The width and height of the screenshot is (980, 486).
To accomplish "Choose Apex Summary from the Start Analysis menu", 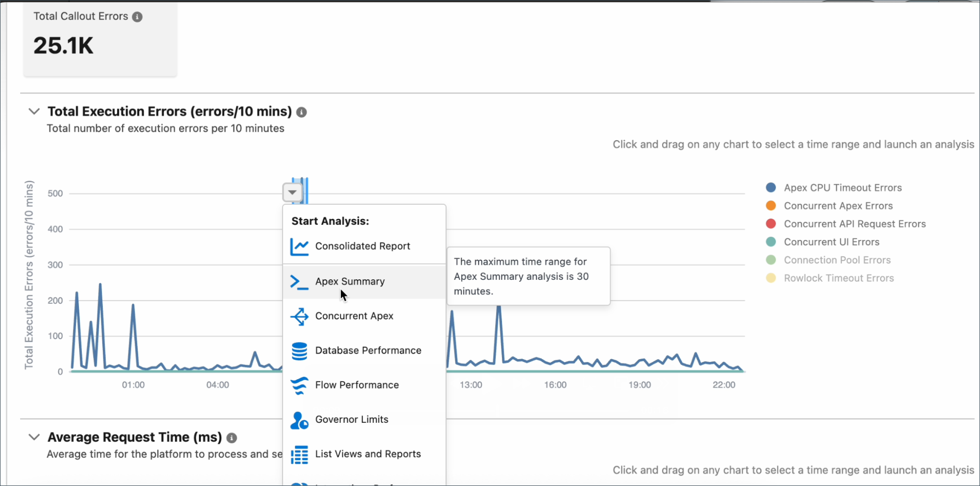I will 350,281.
